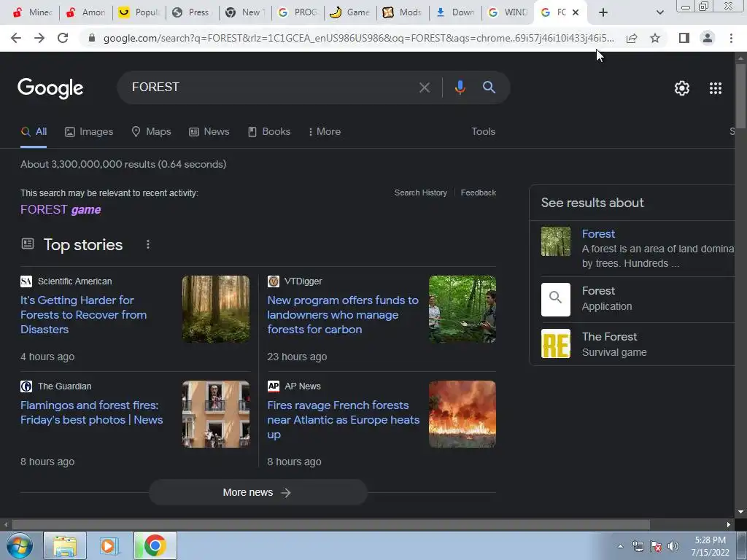
Task: Open the FOREST game suggestion link
Action: (x=61, y=209)
